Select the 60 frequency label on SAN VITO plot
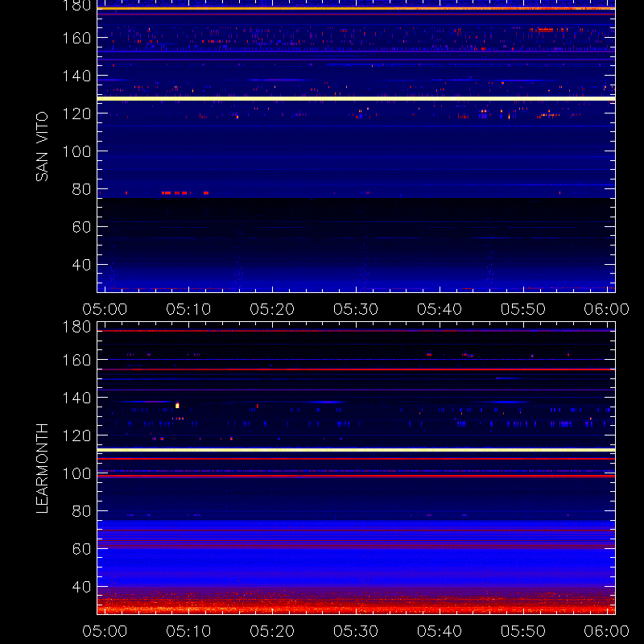Image resolution: width=644 pixels, height=644 pixels. [81, 227]
